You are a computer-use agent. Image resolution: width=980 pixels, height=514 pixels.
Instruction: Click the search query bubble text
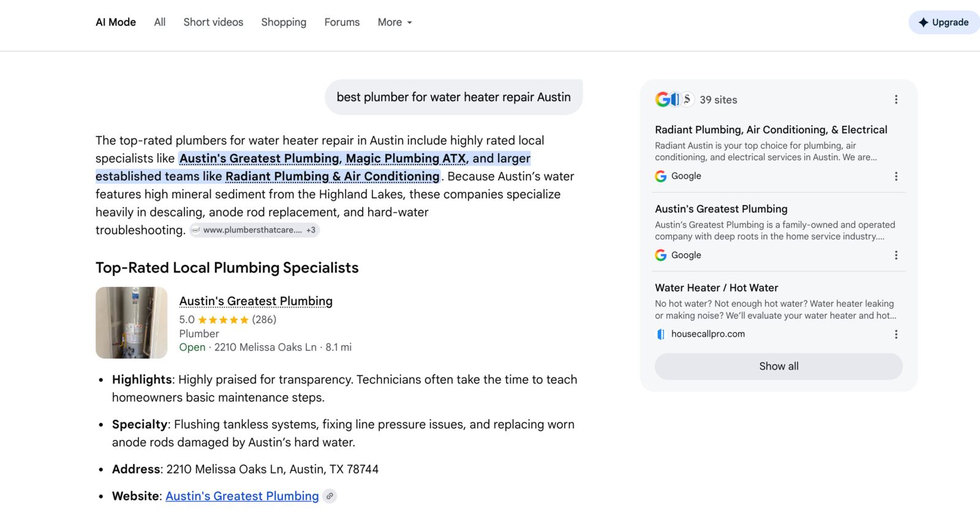pos(453,97)
